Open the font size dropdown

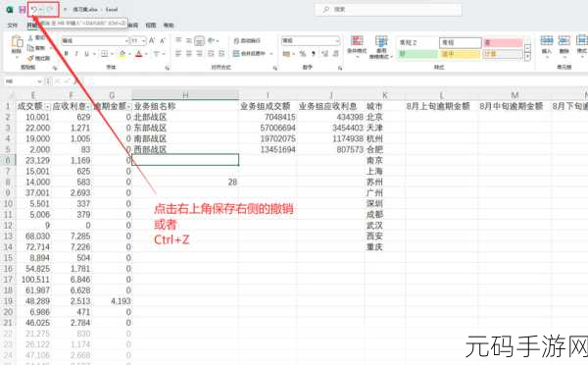[144, 40]
